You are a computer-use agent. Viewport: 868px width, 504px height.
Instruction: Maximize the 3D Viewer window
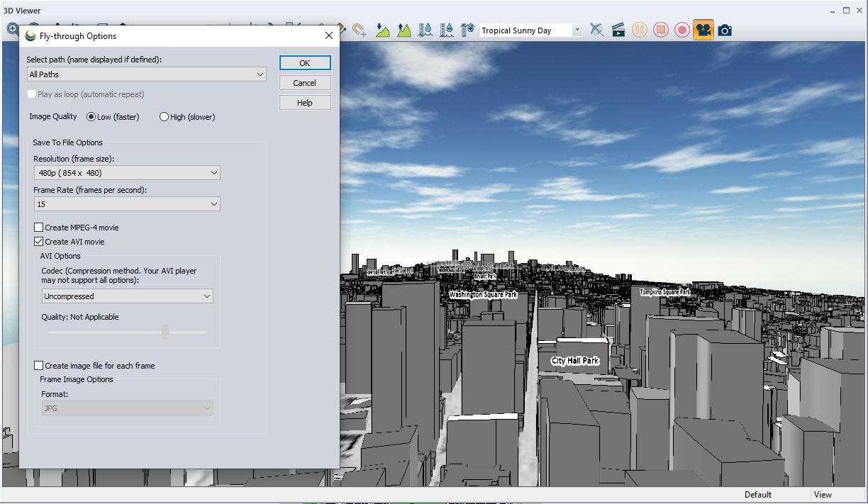[x=847, y=11]
